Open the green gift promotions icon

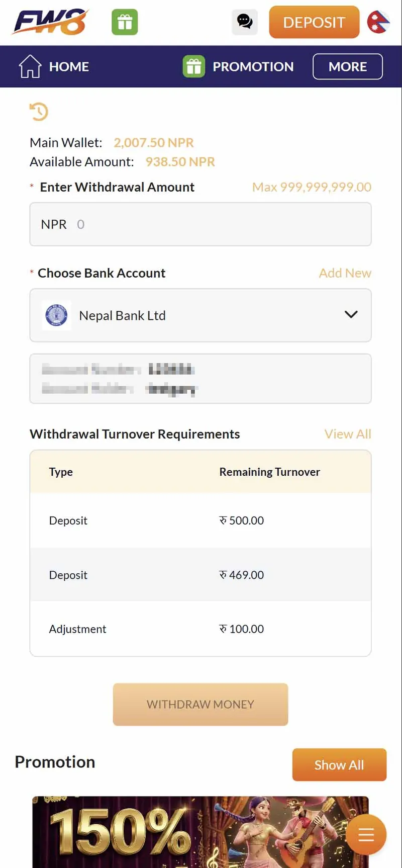pyautogui.click(x=124, y=22)
